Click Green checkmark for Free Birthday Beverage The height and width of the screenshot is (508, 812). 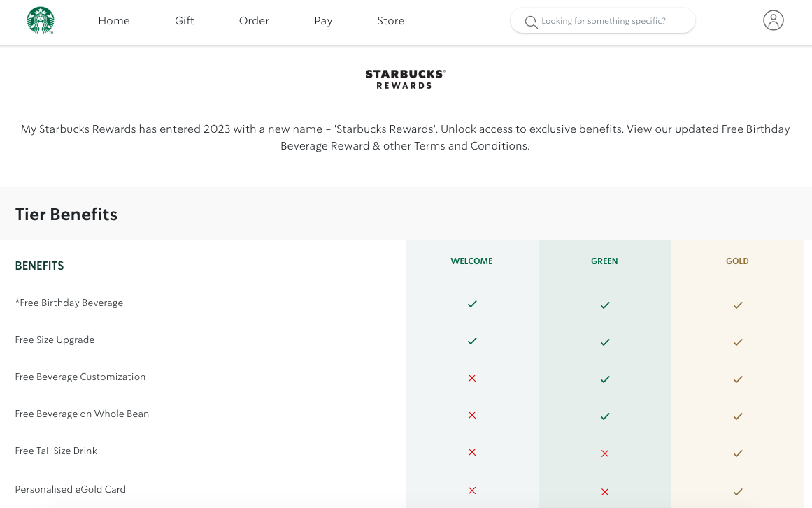point(605,305)
